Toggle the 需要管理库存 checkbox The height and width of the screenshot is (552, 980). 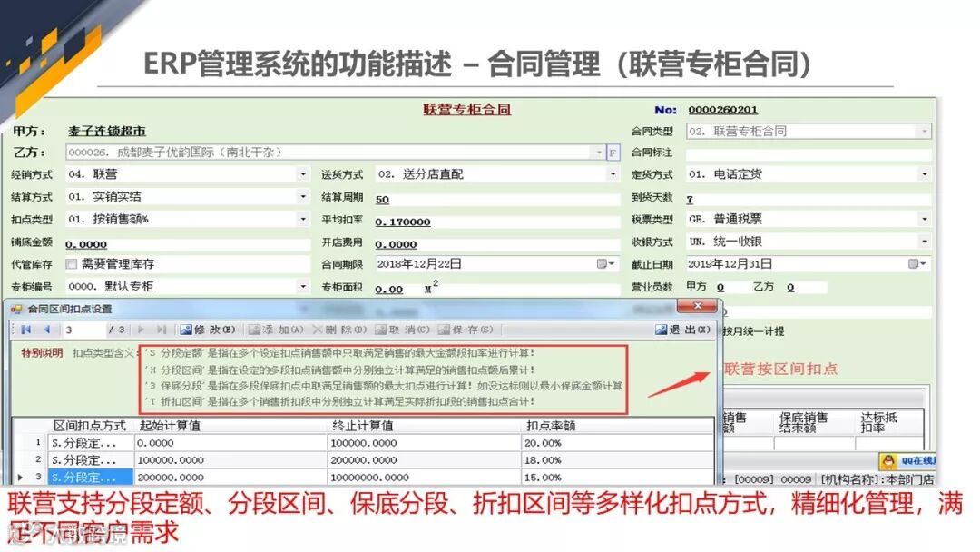point(72,264)
